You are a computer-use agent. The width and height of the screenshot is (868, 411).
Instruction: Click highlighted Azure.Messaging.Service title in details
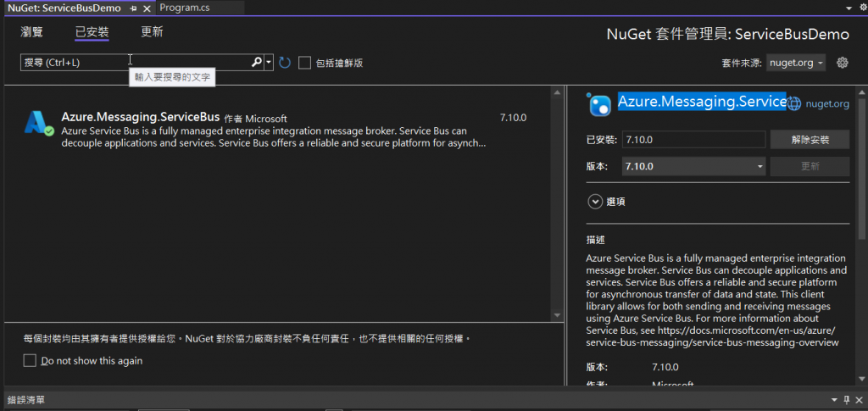702,101
